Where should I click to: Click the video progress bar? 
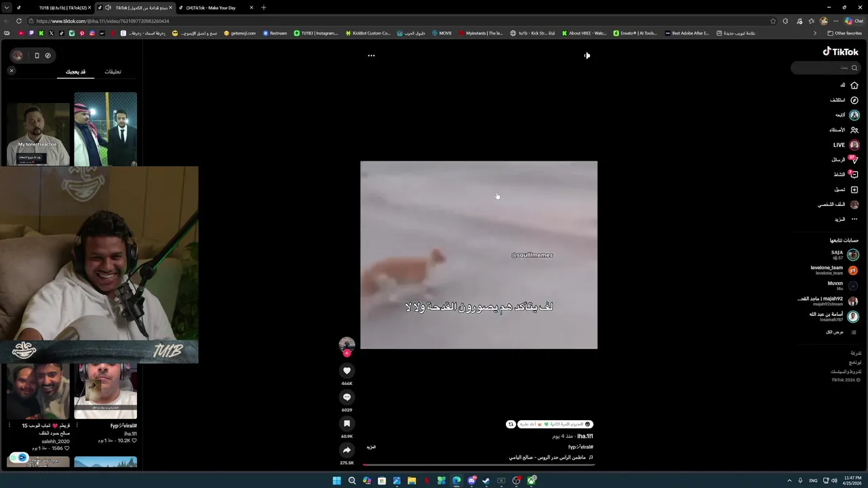(479, 465)
